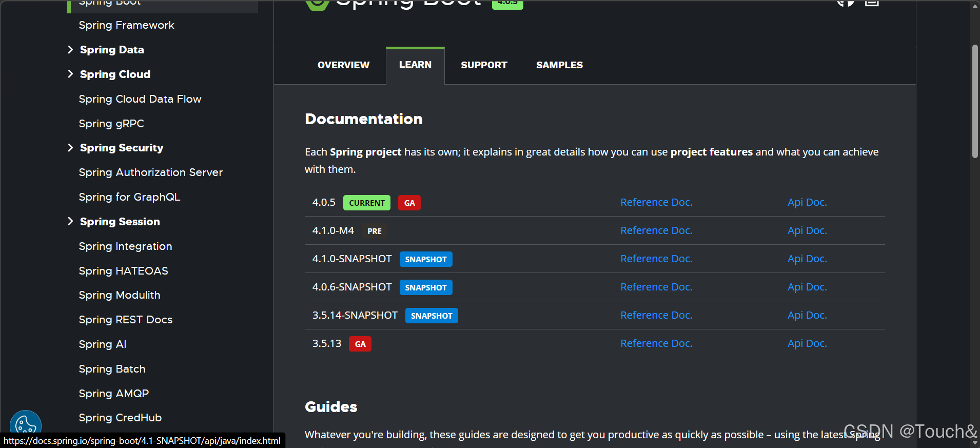Click the SNAPSHOT badge beside 4.0.6-SNAPSHOT

(x=426, y=287)
